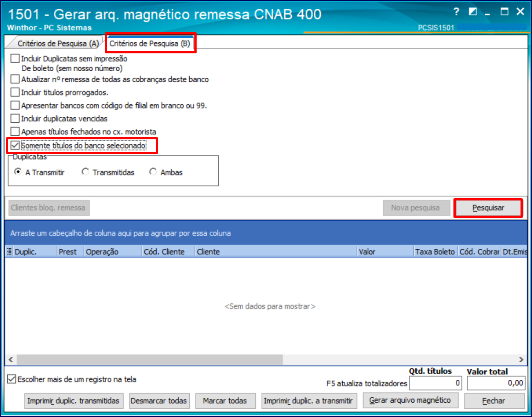Sort by Cód. Cliente column header
This screenshot has width=532, height=417.
168,251
